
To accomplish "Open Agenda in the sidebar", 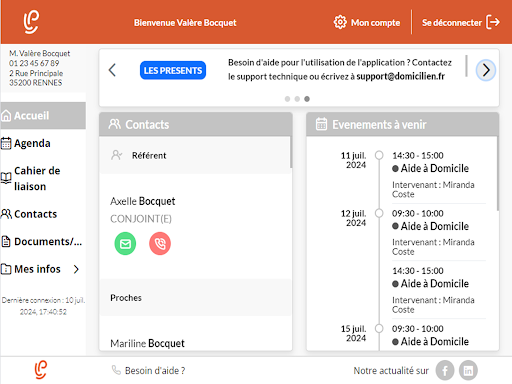I will [43, 143].
